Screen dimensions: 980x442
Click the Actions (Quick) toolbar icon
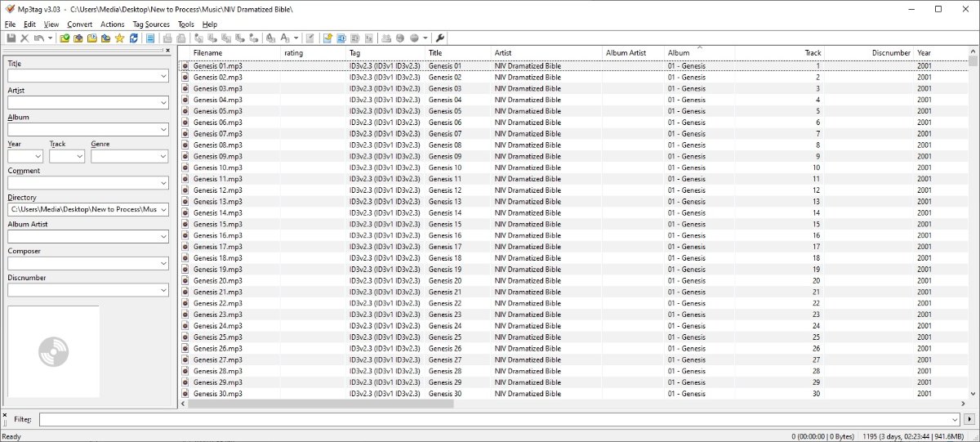coord(285,38)
